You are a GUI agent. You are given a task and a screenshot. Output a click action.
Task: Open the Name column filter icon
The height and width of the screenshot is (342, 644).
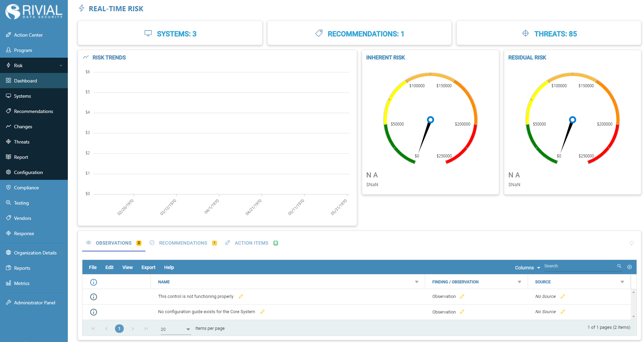pos(416,282)
